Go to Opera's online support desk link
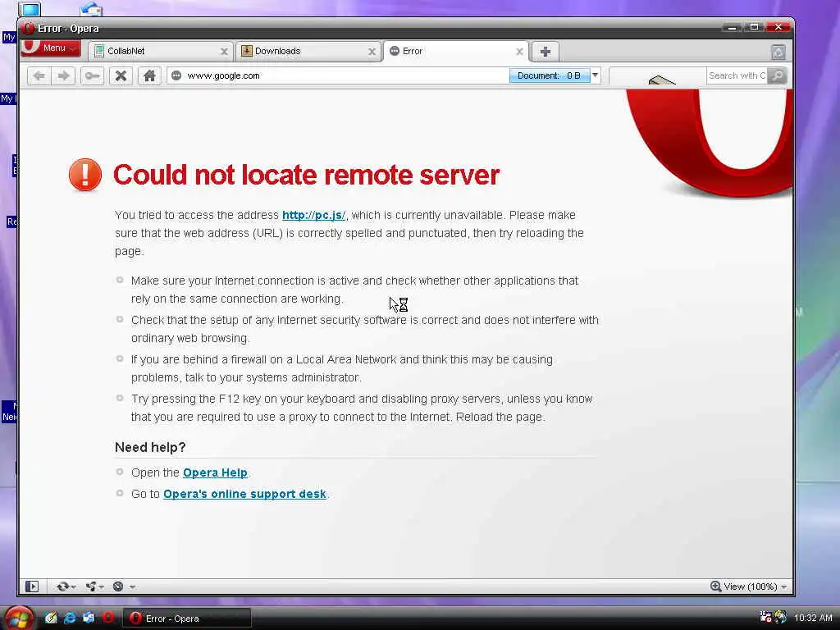The image size is (840, 630). tap(244, 494)
